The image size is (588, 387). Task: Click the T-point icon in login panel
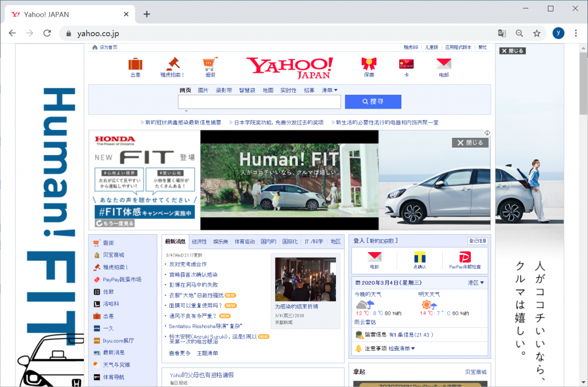[420, 258]
